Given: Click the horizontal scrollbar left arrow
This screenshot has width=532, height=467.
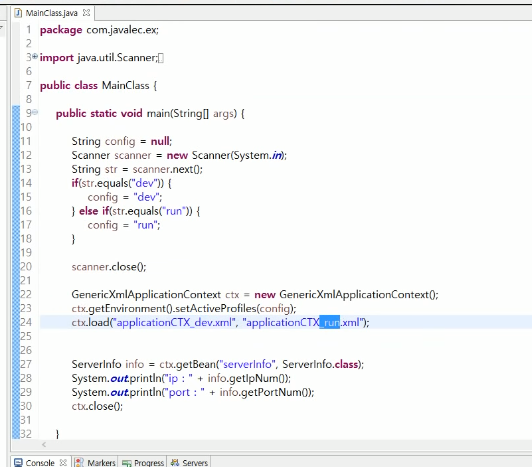Looking at the screenshot, I should 44,444.
